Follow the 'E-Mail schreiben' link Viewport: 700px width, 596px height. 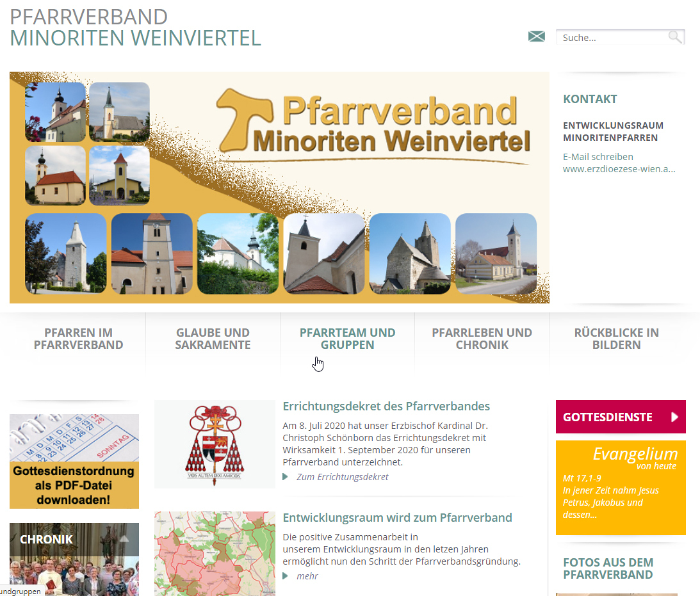[598, 157]
